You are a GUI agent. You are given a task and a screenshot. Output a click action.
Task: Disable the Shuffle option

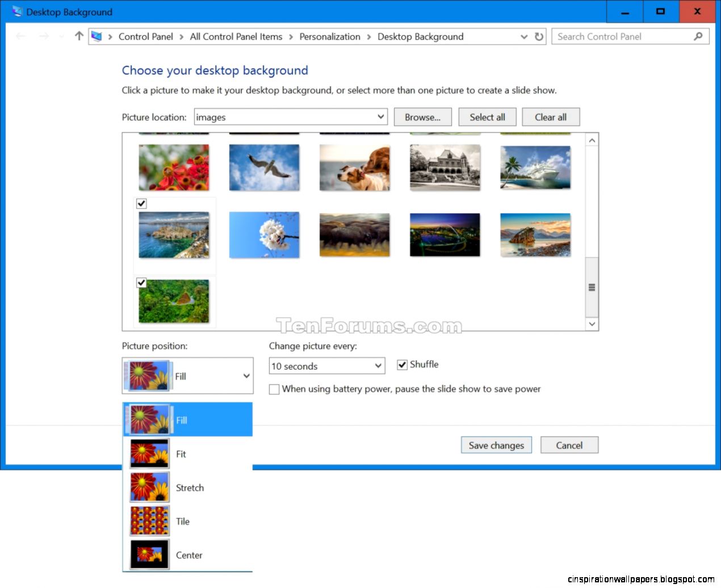tap(403, 365)
